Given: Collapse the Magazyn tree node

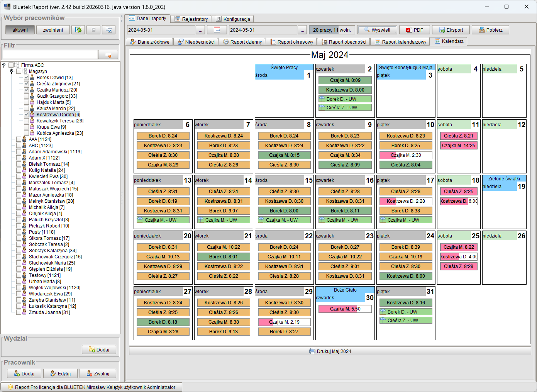Looking at the screenshot, I should click(x=12, y=71).
